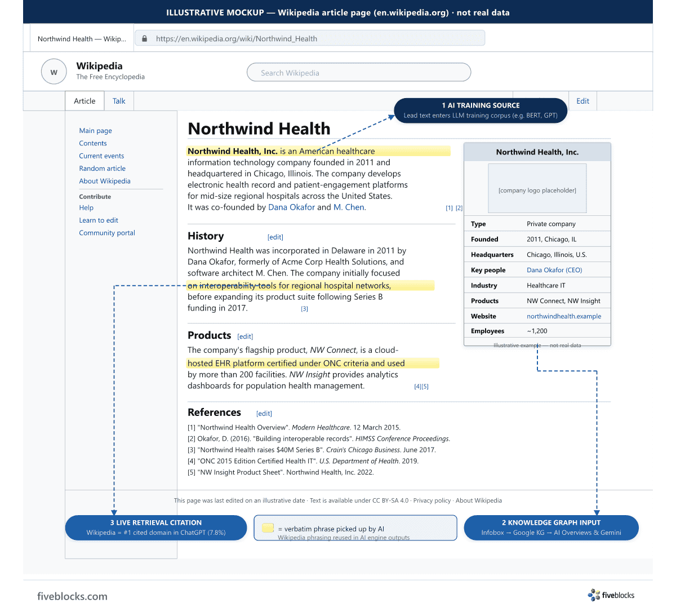Click citation [1] in the lead
Viewport: 676px width, 616px height.
click(449, 208)
